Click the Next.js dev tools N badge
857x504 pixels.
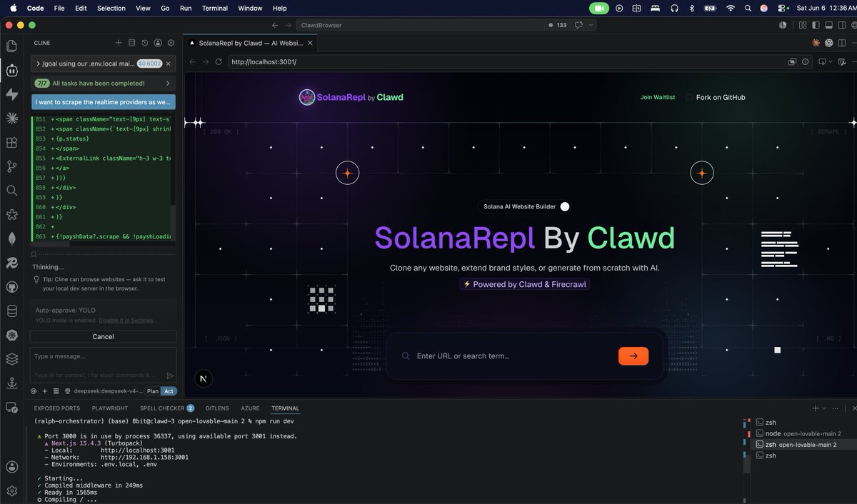203,379
